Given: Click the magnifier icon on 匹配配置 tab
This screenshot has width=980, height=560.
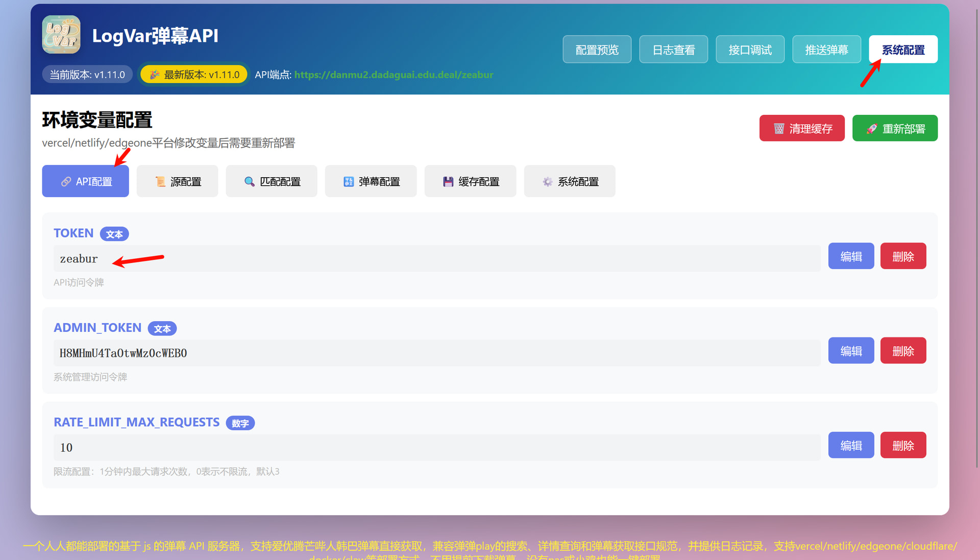Looking at the screenshot, I should pyautogui.click(x=249, y=182).
